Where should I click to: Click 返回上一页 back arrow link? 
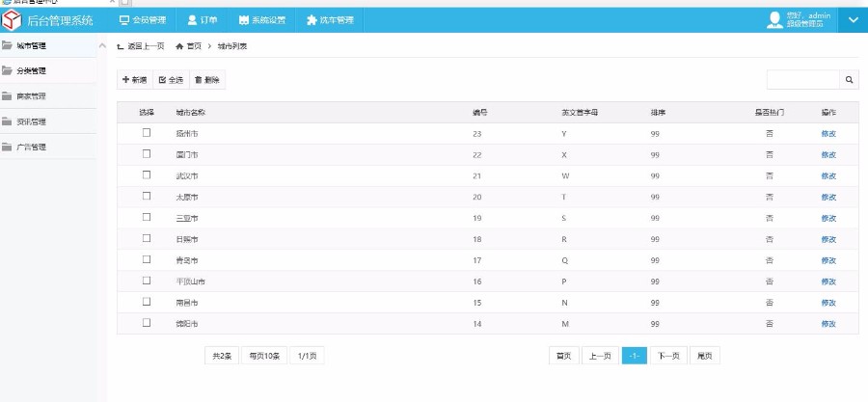coord(141,46)
